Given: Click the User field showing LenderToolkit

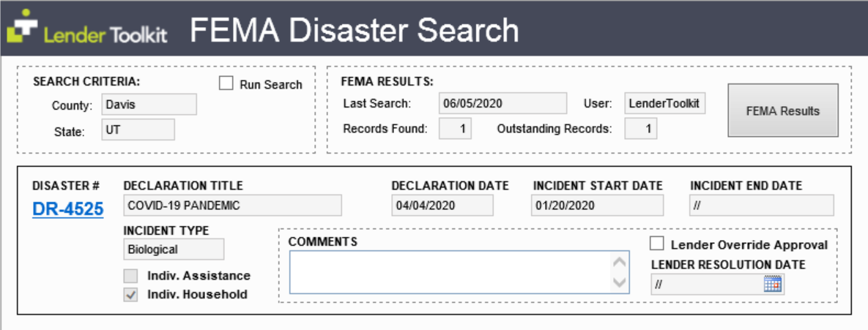Looking at the screenshot, I should coord(664,104).
